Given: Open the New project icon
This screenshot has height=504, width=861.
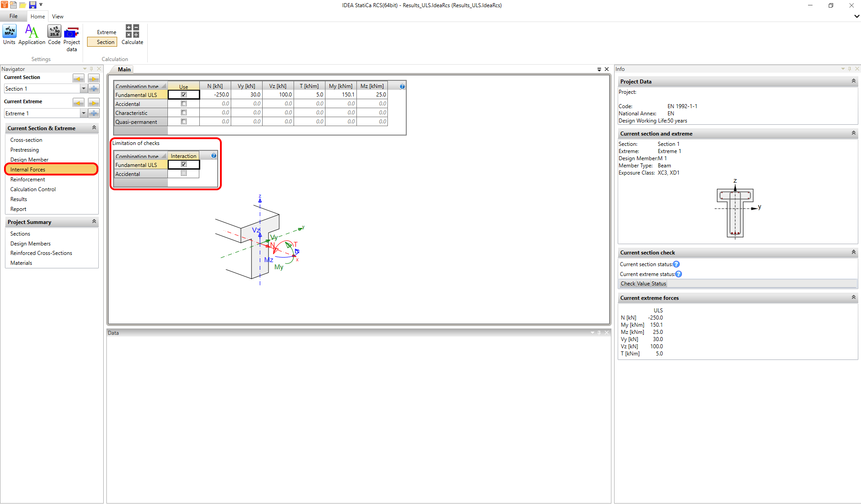Looking at the screenshot, I should tap(13, 5).
